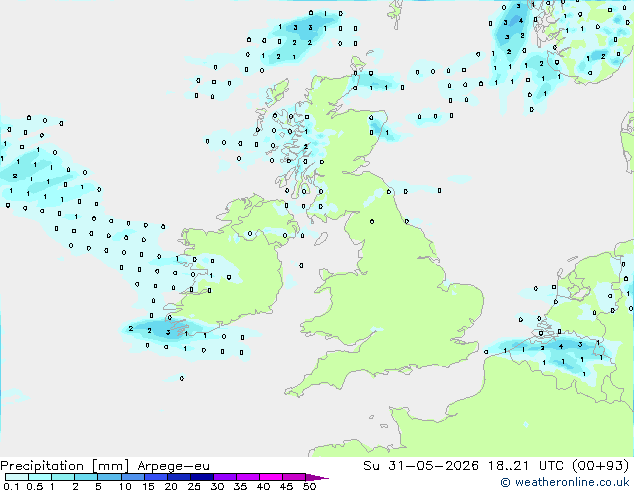The image size is (634, 490).
Task: Click the '18..21 UTC' time range text
Action: (x=525, y=466)
